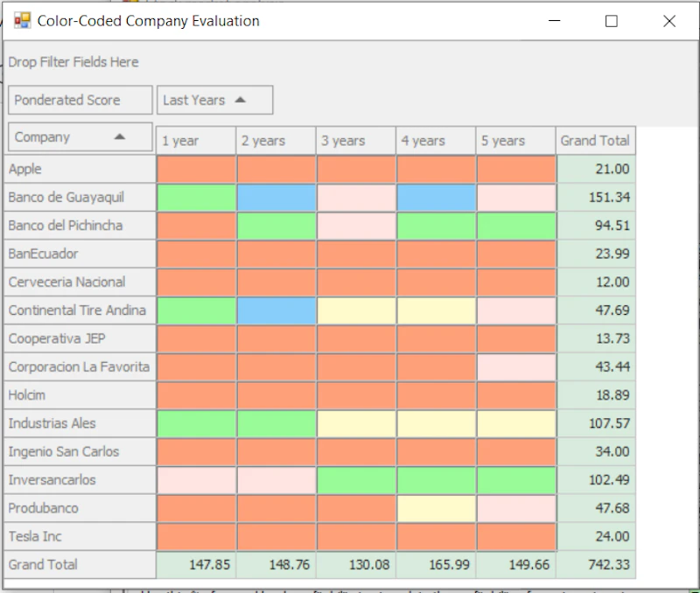Screen dimensions: 700x593
Task: Select the Grand Total column header
Action: (x=596, y=141)
